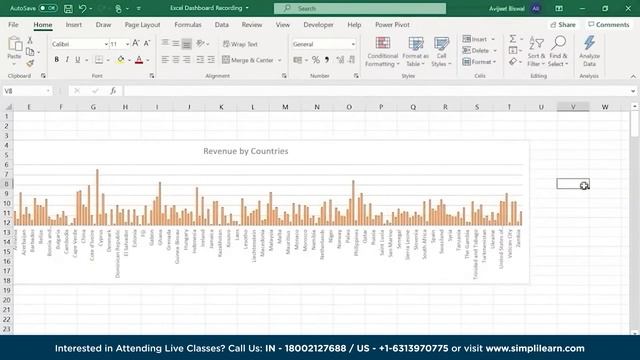Toggle Italic formatting

(67, 60)
